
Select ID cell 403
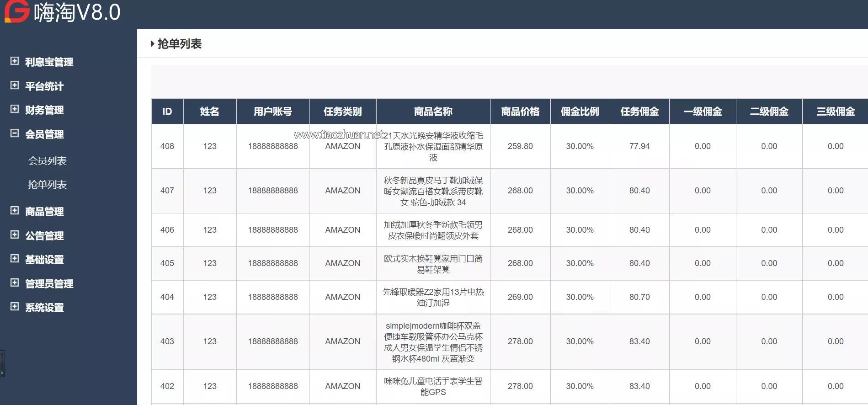coord(167,341)
